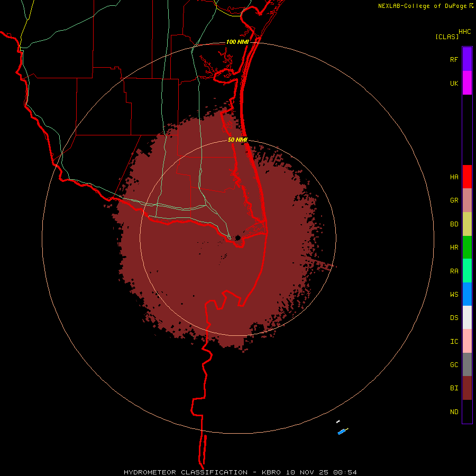Viewport: 476px width, 476px height.
Task: Click the BI dark red legend swatch
Action: pos(467,388)
